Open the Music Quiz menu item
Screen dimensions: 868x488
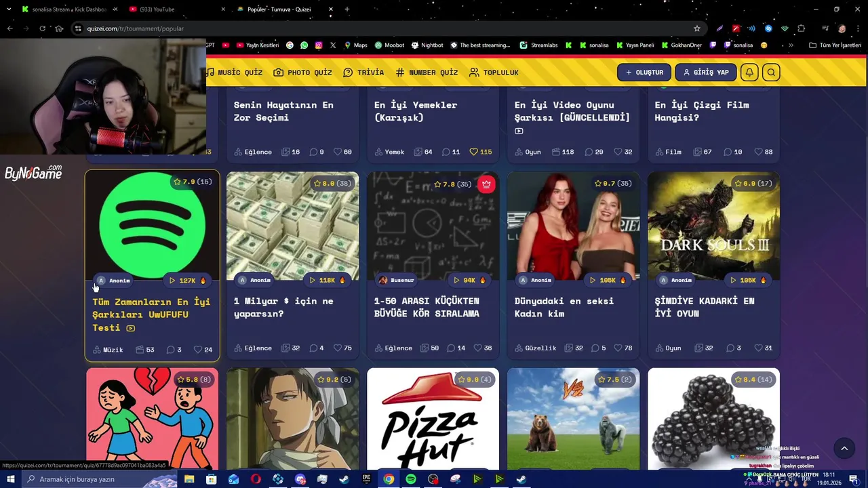click(235, 73)
